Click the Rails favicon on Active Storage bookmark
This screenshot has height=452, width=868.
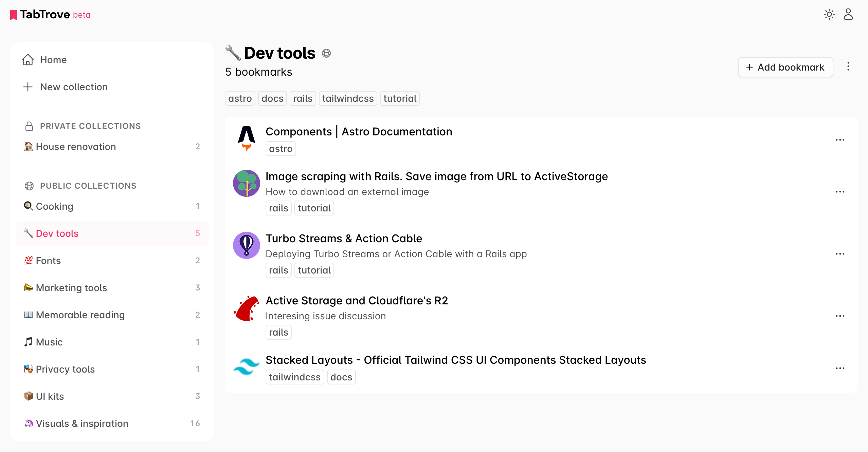coord(246,308)
